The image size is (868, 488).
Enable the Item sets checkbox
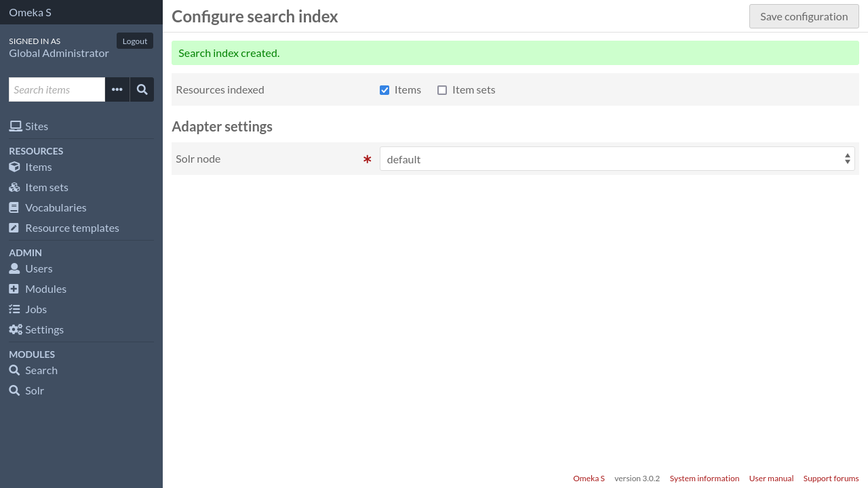point(442,90)
